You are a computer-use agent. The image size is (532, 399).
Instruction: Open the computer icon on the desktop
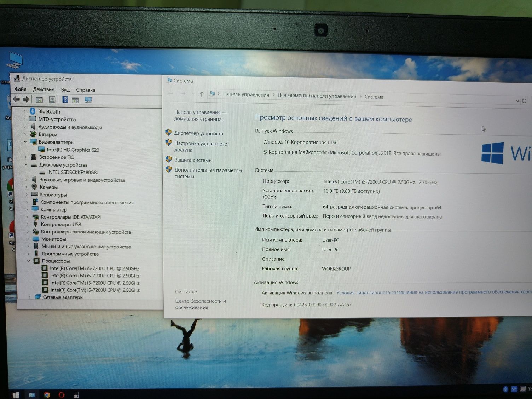point(15,60)
